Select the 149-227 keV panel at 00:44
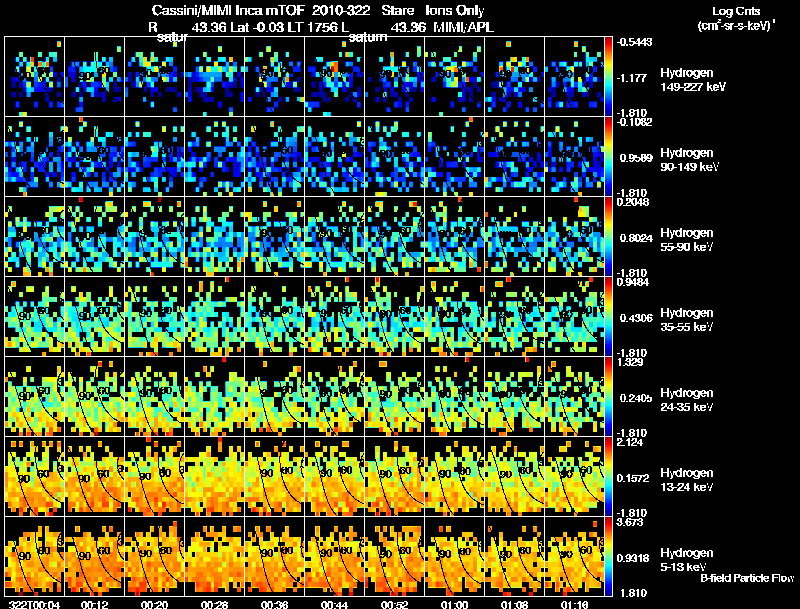 [x=335, y=76]
